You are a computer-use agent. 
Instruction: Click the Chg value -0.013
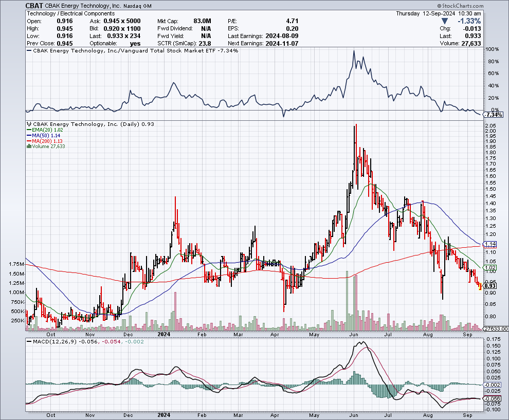tap(471, 29)
